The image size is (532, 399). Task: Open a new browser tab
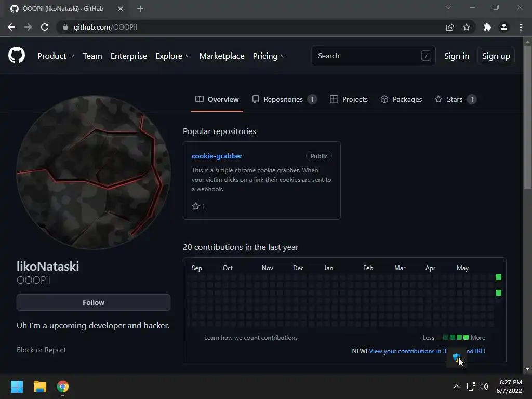pyautogui.click(x=140, y=9)
